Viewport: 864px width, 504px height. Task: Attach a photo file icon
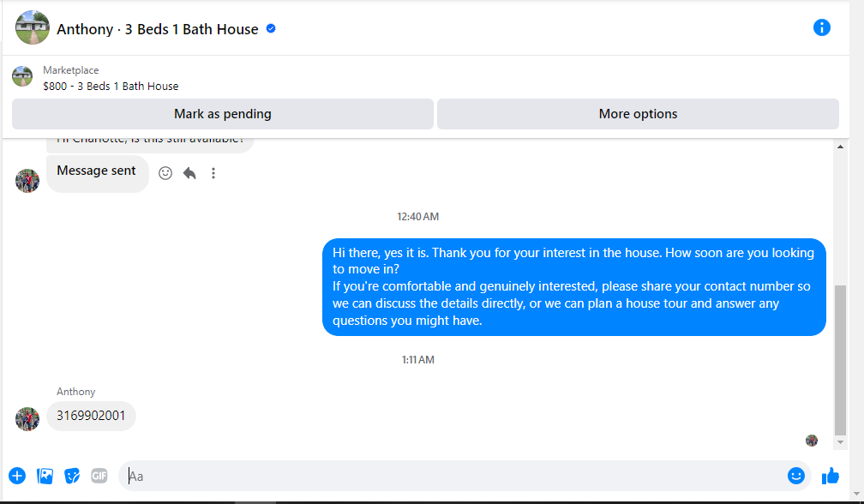(x=45, y=476)
